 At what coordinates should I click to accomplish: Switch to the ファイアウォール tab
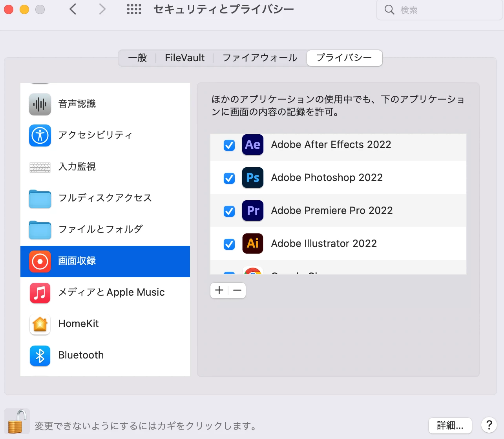coord(260,58)
